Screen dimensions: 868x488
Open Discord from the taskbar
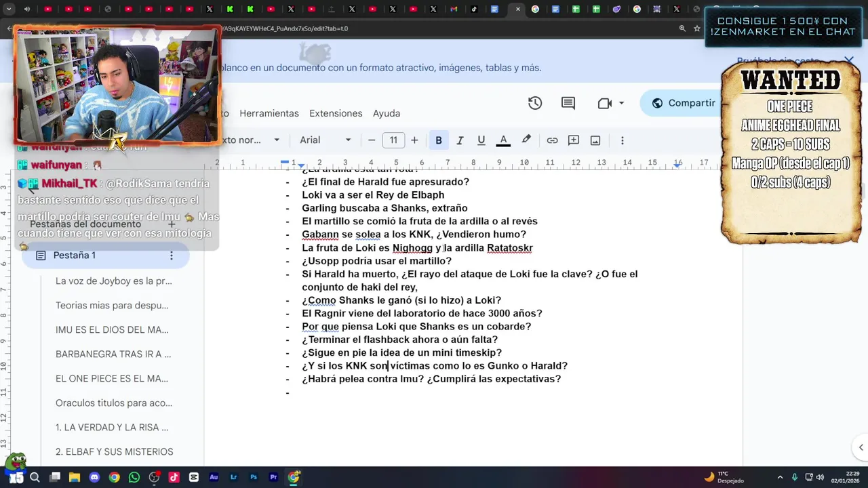click(94, 477)
